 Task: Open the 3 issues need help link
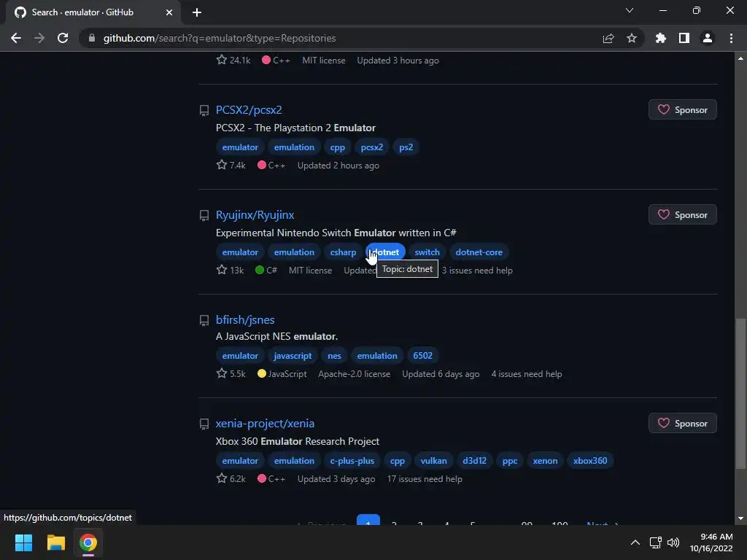477,271
